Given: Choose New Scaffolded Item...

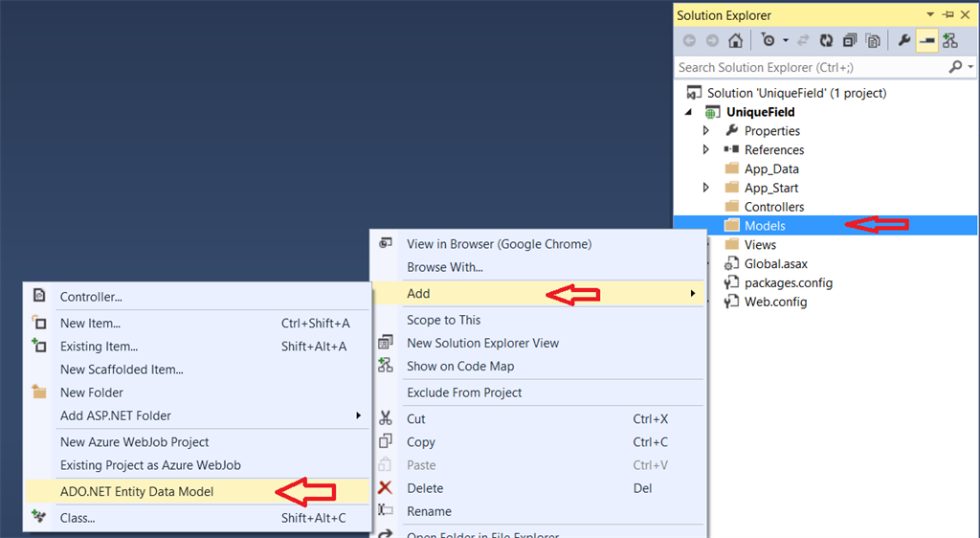Looking at the screenshot, I should click(122, 370).
